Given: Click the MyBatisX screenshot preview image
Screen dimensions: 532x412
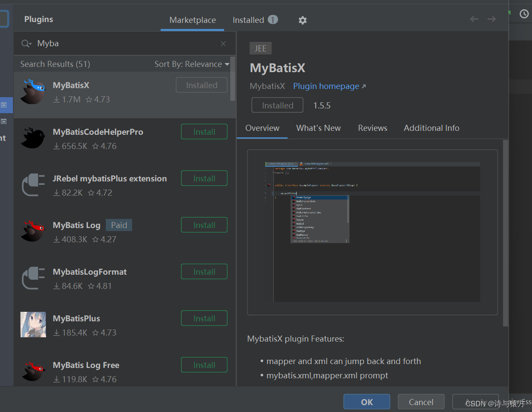Looking at the screenshot, I should tap(372, 232).
